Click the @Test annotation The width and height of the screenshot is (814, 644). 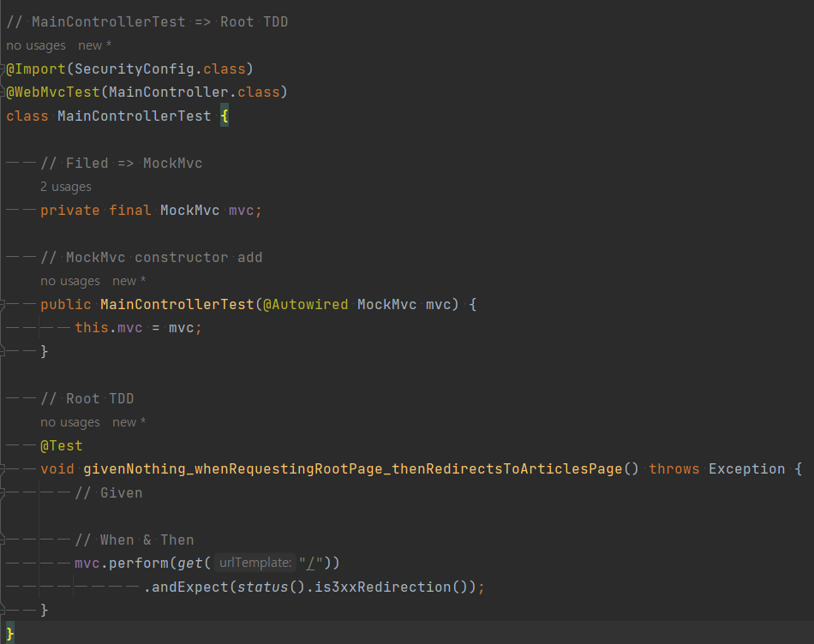coord(61,446)
